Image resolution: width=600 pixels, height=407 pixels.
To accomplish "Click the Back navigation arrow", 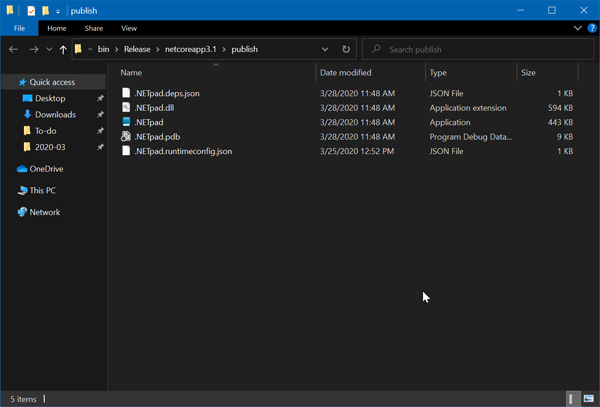I will 13,49.
